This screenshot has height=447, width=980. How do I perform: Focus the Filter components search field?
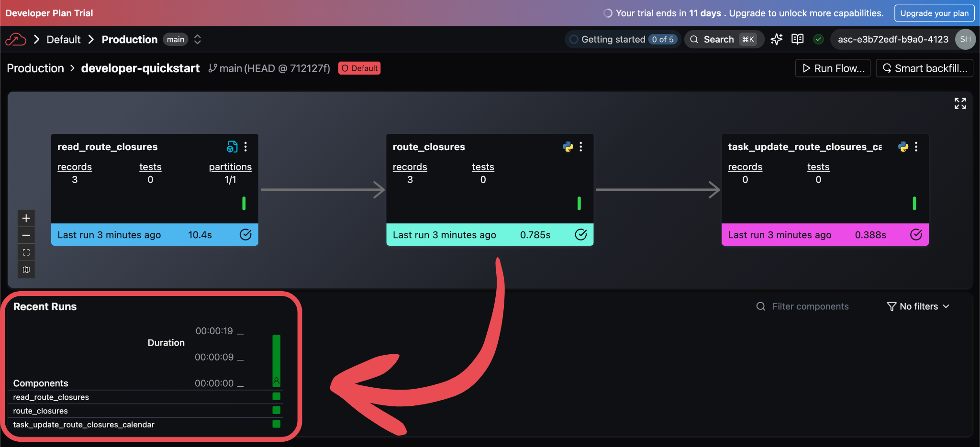pos(810,306)
